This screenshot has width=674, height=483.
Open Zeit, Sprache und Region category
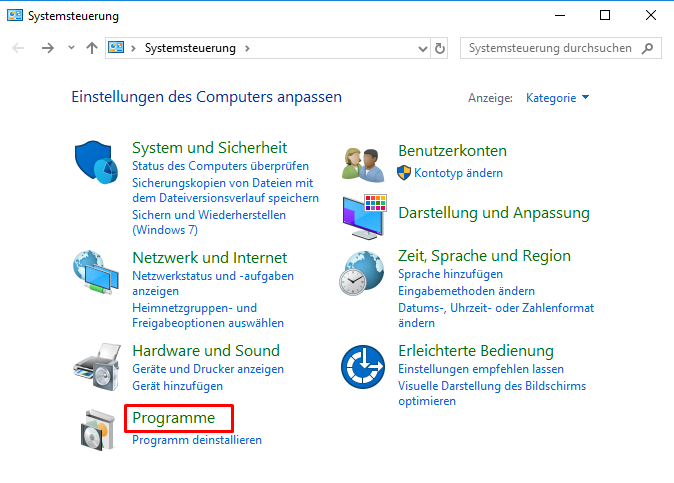(x=484, y=256)
